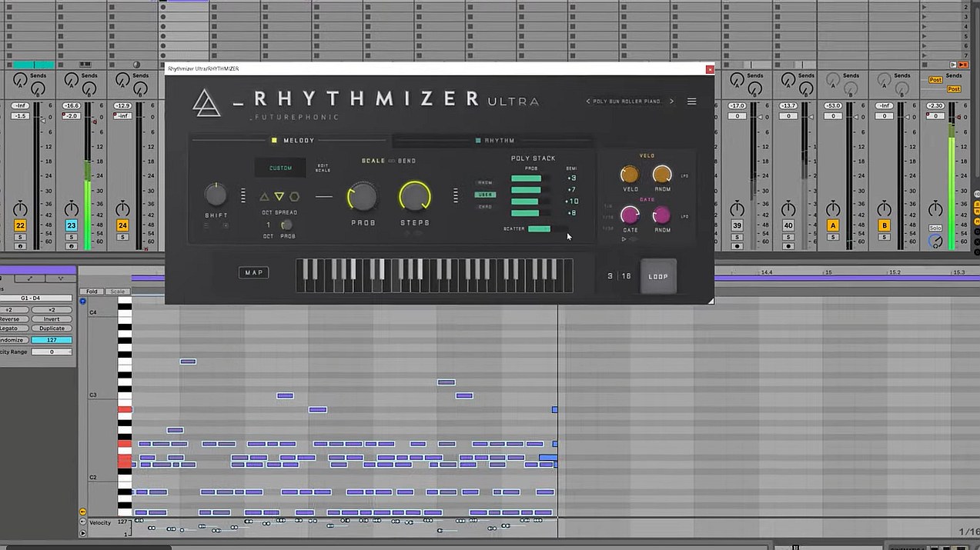Click the Fold button in piano roll

(x=92, y=292)
